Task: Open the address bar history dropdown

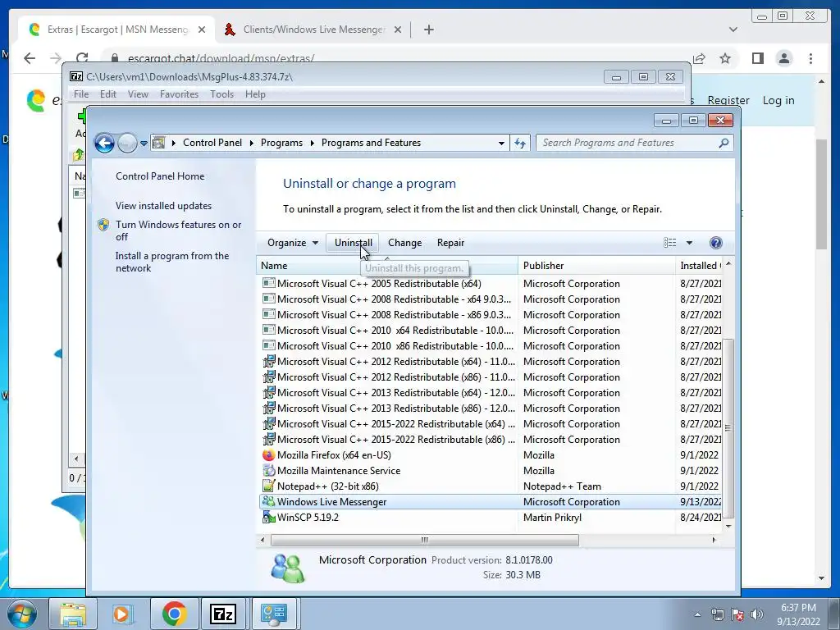Action: coord(501,143)
